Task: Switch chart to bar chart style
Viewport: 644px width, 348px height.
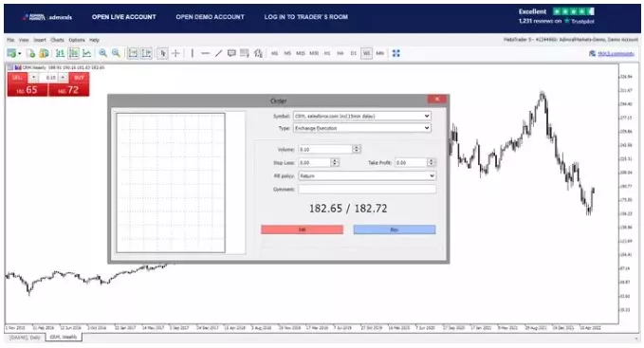Action: pos(60,53)
